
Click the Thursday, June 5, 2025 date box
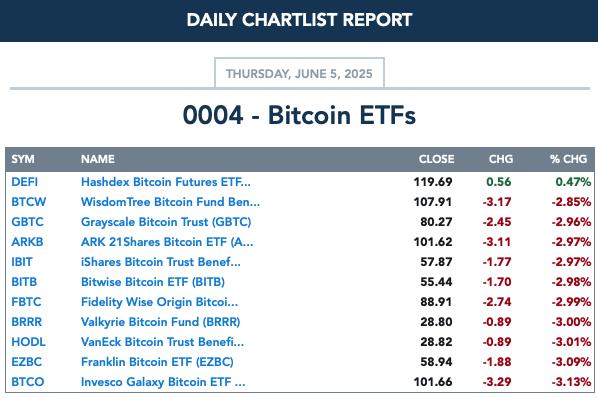pyautogui.click(x=299, y=73)
